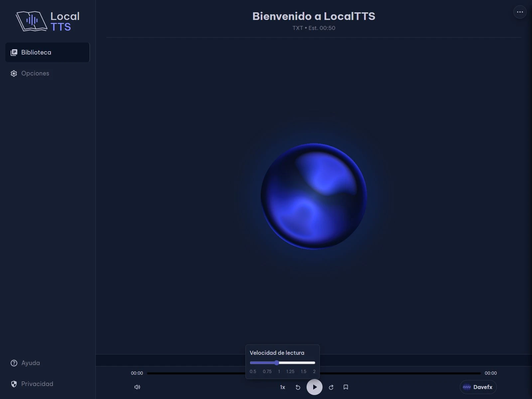Click the 1.5 speed label
The width and height of the screenshot is (532, 399).
click(x=304, y=371)
